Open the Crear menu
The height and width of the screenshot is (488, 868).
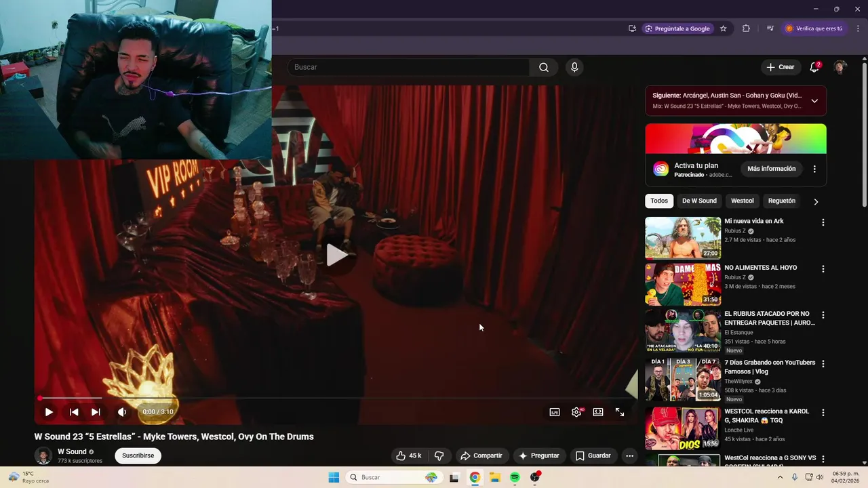[780, 67]
